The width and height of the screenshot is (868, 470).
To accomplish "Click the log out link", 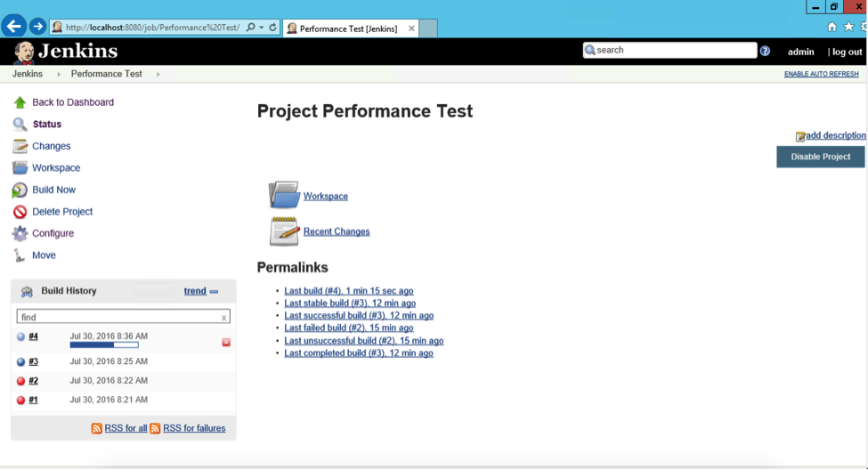I will click(848, 52).
